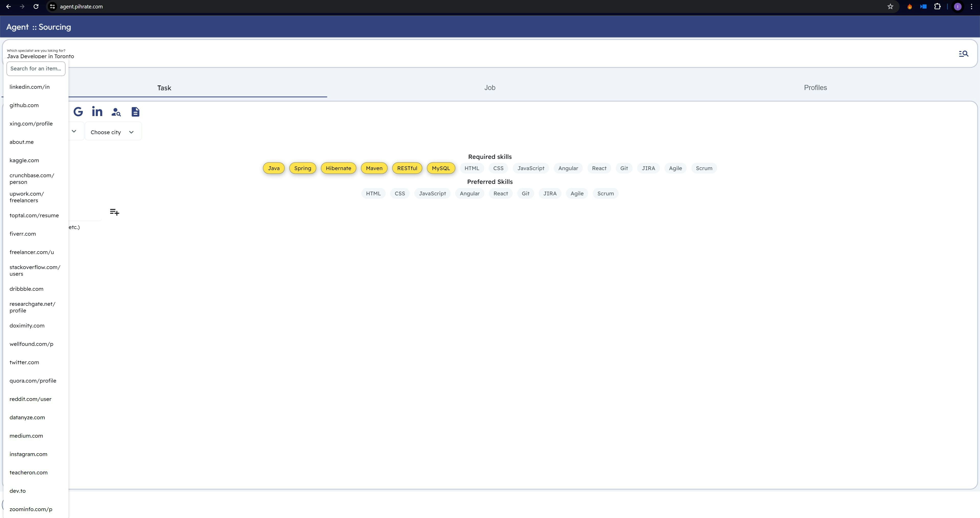The width and height of the screenshot is (980, 518).
Task: Click the search list icon in query bar
Action: click(963, 54)
